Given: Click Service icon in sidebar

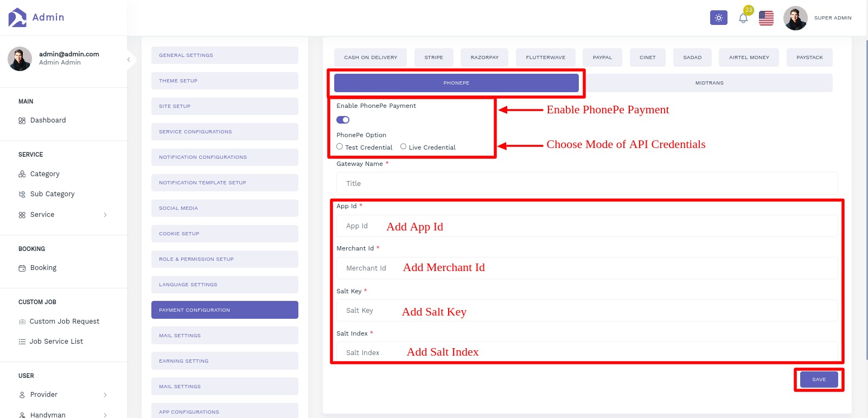Looking at the screenshot, I should coord(22,215).
